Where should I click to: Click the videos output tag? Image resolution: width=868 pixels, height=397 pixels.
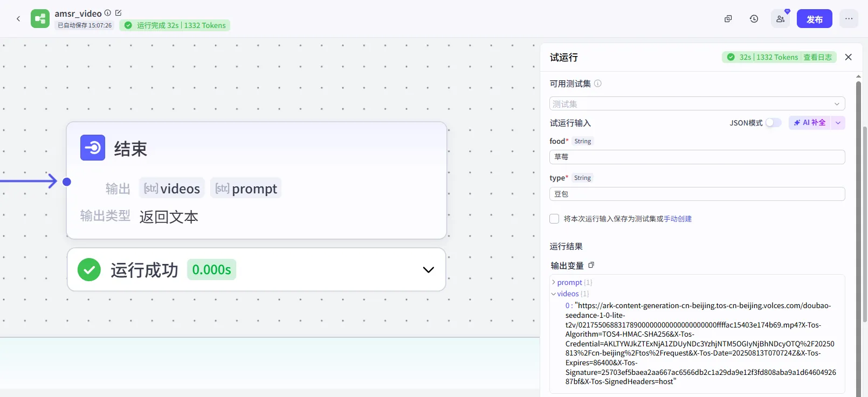pos(172,188)
